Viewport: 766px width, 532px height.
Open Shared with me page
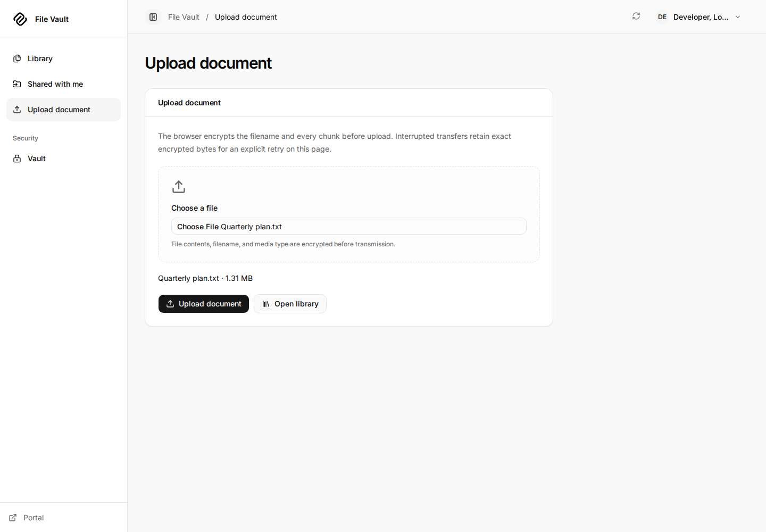pos(63,84)
